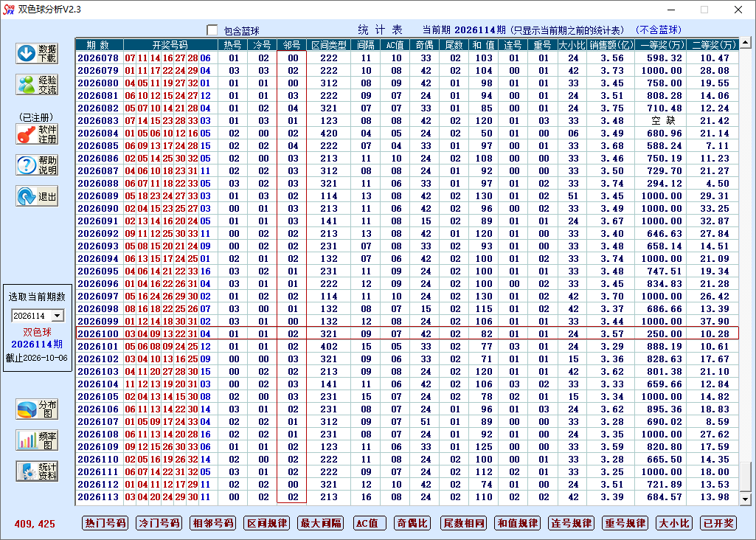Click the 退出 exit icon button
The width and height of the screenshot is (756, 540).
[x=37, y=196]
